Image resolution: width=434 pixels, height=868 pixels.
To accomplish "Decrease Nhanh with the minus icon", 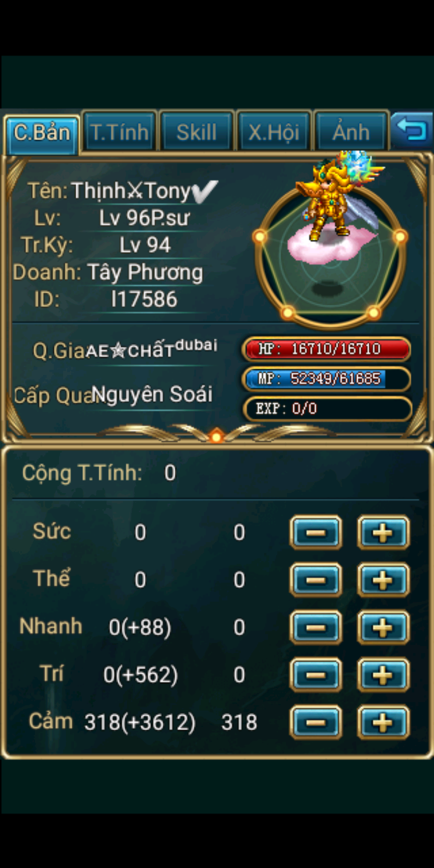I will tap(316, 627).
